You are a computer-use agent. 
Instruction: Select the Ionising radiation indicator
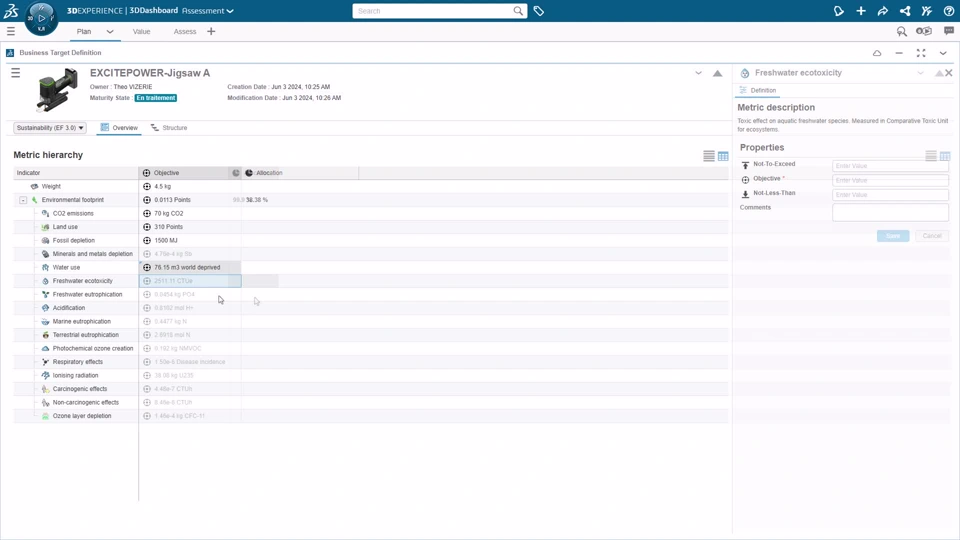[75, 375]
